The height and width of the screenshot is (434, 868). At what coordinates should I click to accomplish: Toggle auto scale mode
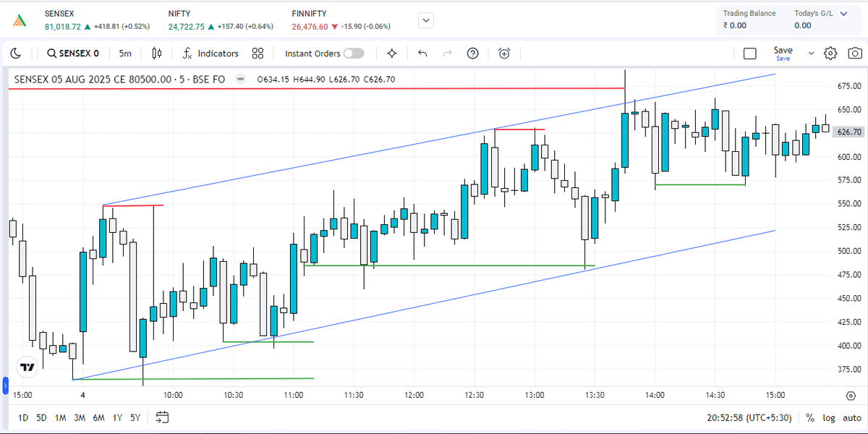click(x=851, y=417)
